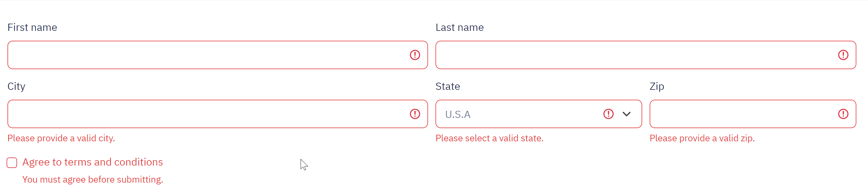Click the error icon in State dropdown
868x188 pixels.
click(608, 114)
